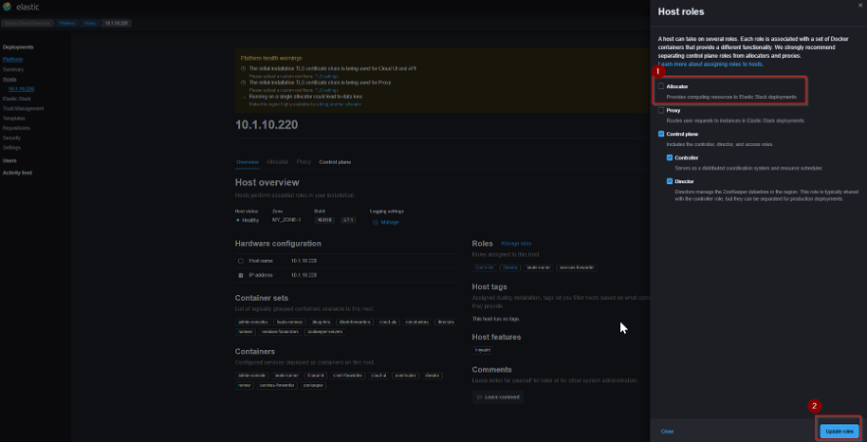Open Manage under Logging settings
This screenshot has height=443, width=868.
click(x=390, y=222)
